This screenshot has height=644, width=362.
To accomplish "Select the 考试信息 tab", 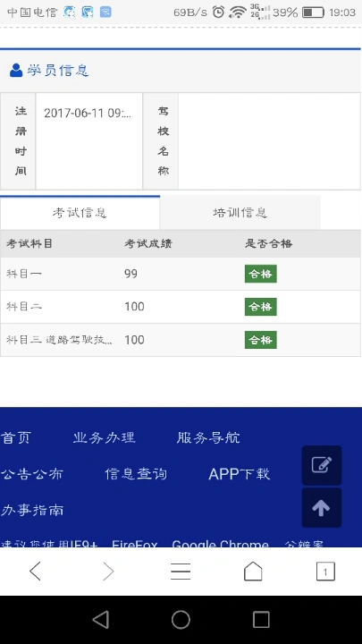I will (80, 213).
